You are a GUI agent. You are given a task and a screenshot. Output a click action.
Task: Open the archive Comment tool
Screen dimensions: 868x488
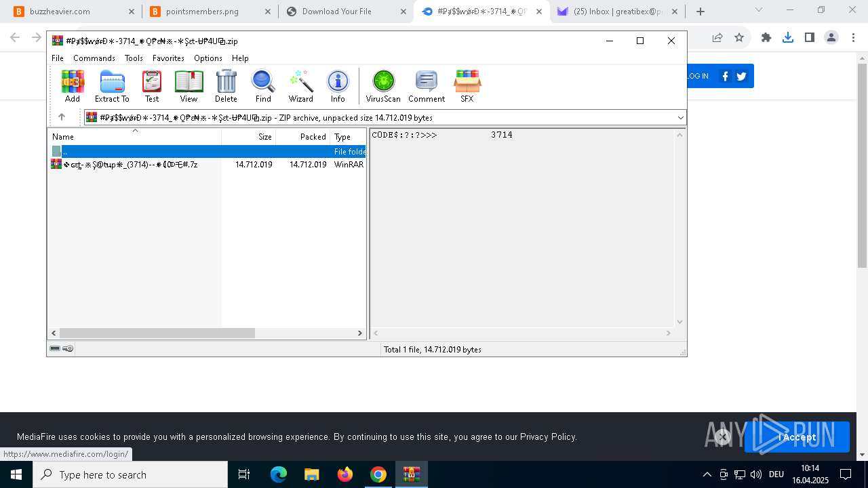(x=427, y=87)
